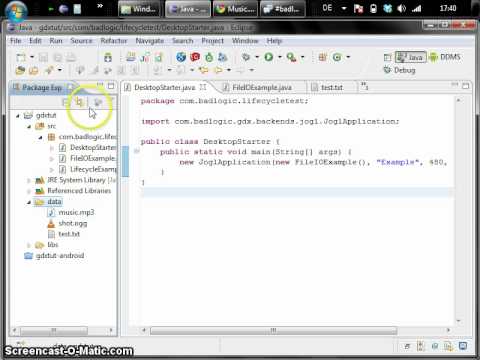This screenshot has height=360, width=480.
Task: Click the New wizard toolbar icon
Action: click(x=21, y=57)
